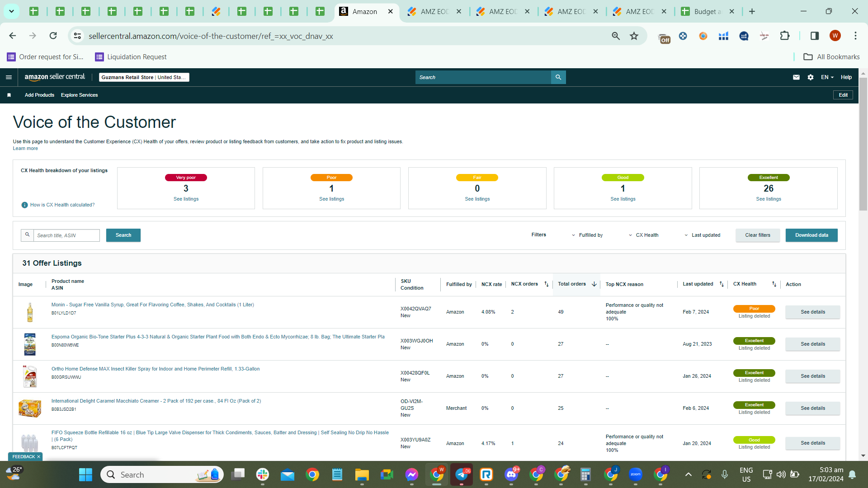The height and width of the screenshot is (488, 868).
Task: Click the Windows taskbar Search box
Action: 162,474
